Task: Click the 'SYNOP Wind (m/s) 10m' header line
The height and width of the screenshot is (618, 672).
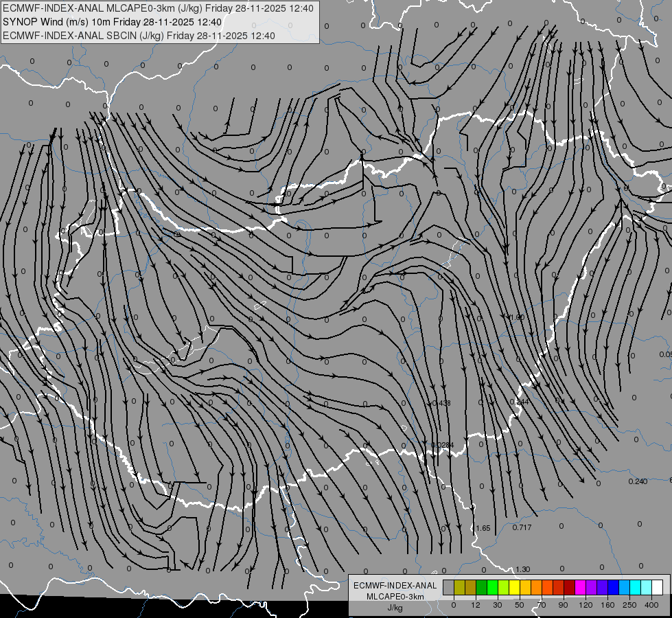Action: (x=113, y=22)
